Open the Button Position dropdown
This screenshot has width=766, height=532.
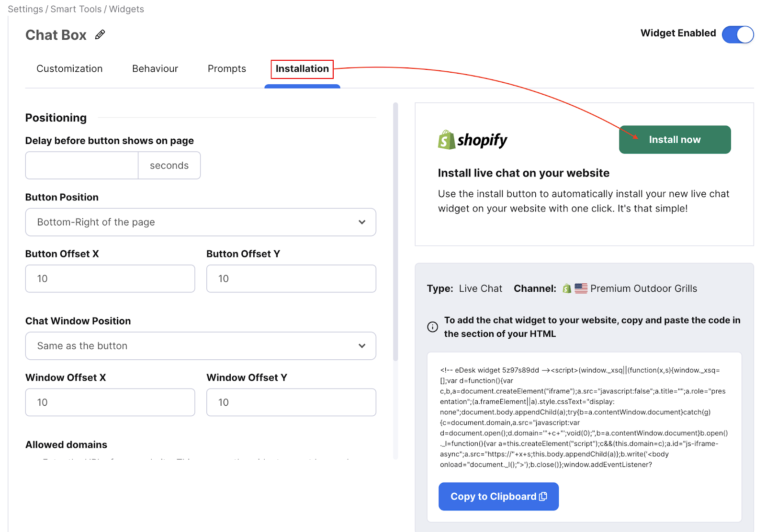coord(201,222)
